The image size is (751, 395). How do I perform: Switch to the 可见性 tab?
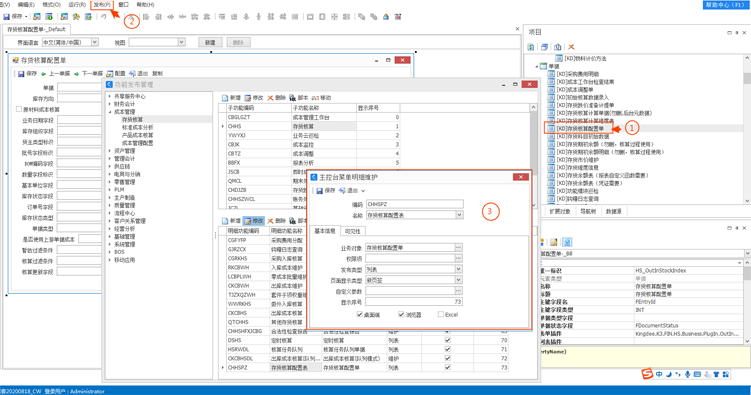353,231
